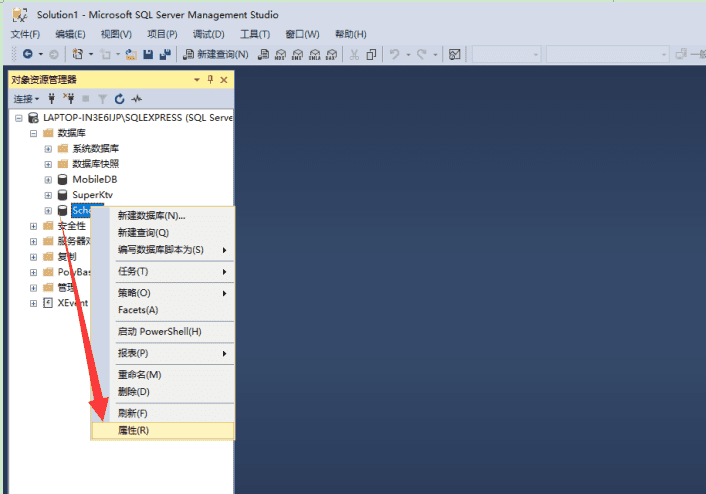Open Object Explorer window position dropdown

(x=197, y=80)
